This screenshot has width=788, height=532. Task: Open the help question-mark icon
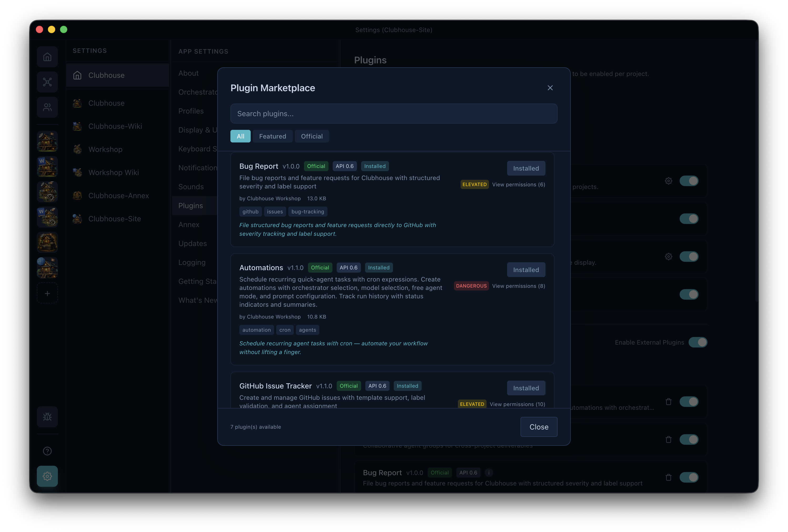[x=47, y=451]
